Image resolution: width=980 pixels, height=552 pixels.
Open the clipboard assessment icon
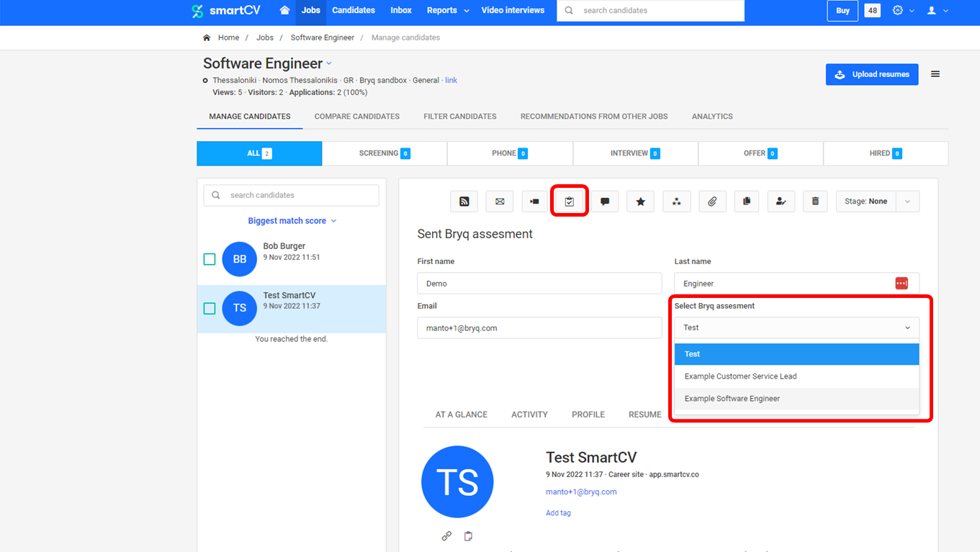(570, 202)
